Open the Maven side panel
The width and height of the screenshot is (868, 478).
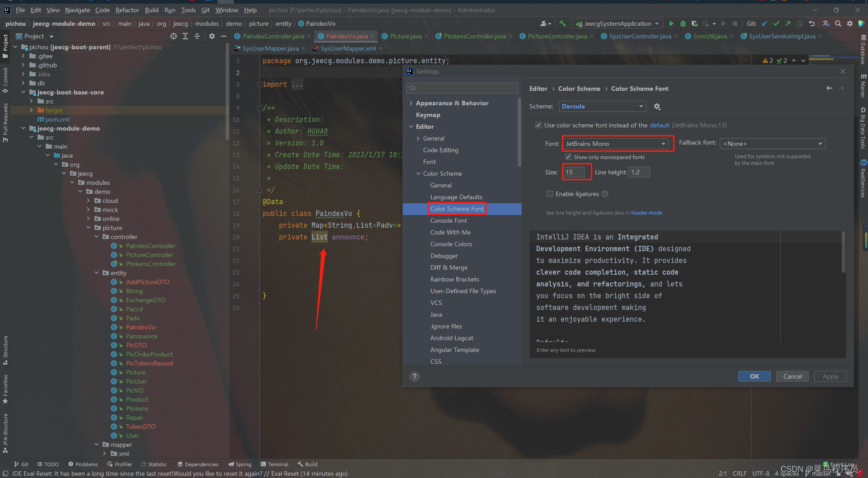tap(863, 85)
